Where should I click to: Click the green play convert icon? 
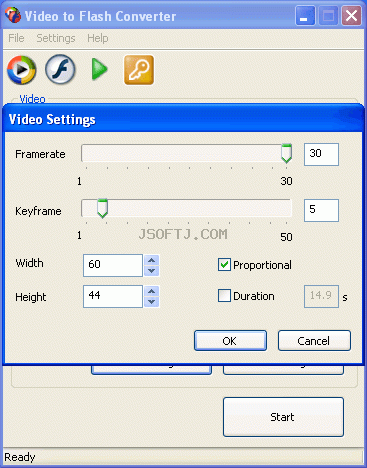(x=99, y=69)
